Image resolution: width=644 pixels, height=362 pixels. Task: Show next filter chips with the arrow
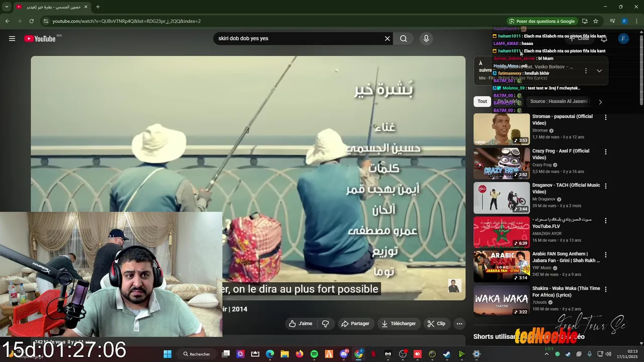[600, 102]
